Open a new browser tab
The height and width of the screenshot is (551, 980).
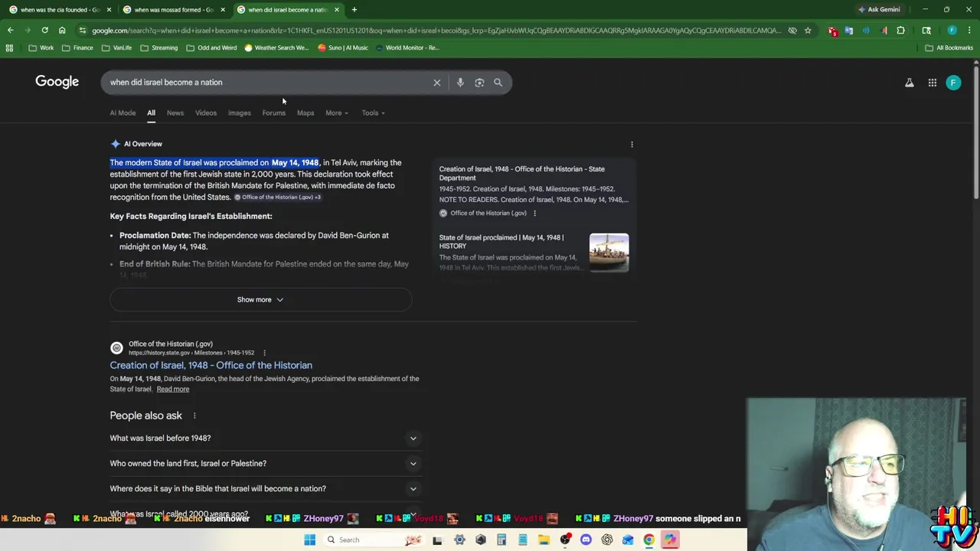(354, 10)
